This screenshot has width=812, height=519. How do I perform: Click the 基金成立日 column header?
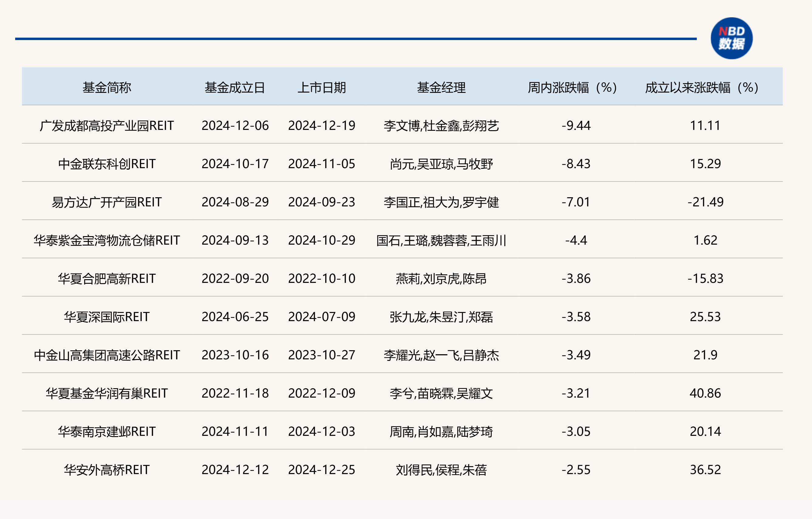coord(235,88)
